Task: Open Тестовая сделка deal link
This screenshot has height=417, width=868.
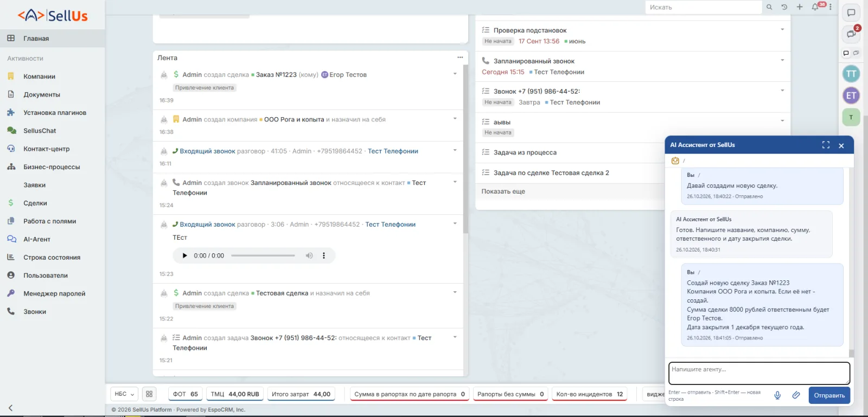Action: point(282,293)
